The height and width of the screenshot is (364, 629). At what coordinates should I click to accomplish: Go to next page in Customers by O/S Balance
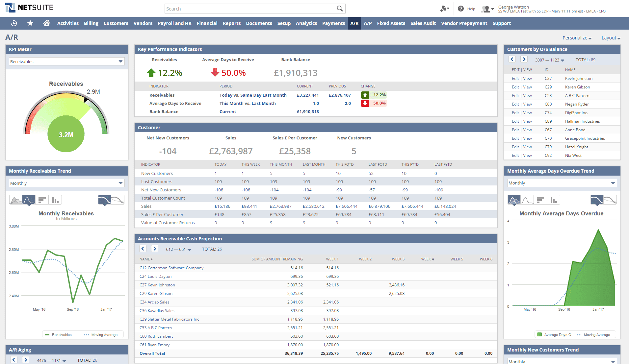(524, 59)
